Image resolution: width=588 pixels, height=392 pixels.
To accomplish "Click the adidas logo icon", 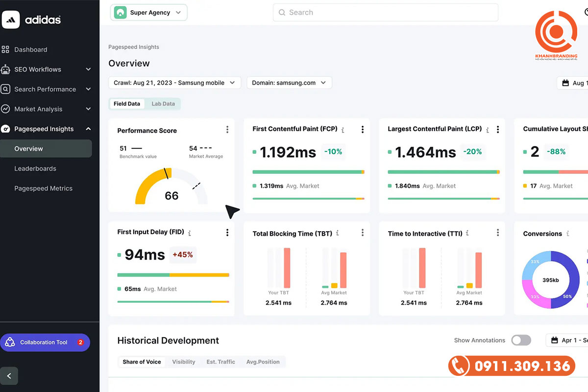I will point(11,20).
